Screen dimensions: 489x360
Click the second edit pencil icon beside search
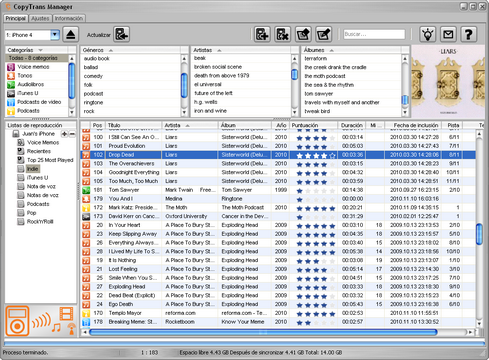[x=324, y=34]
